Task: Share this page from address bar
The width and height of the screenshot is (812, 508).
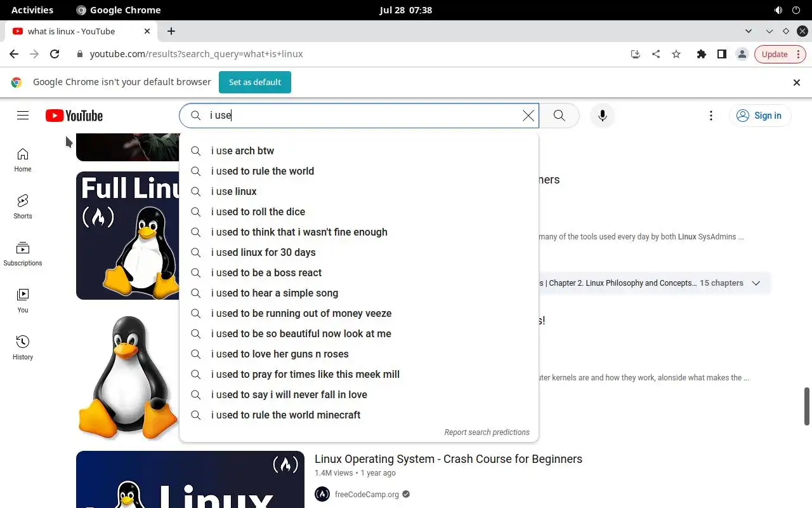Action: click(x=656, y=54)
